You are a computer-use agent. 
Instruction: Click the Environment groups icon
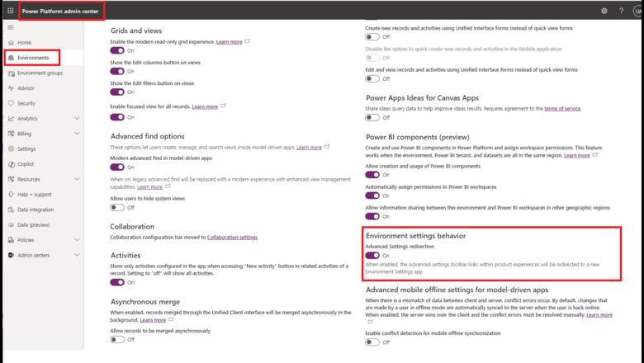click(11, 73)
